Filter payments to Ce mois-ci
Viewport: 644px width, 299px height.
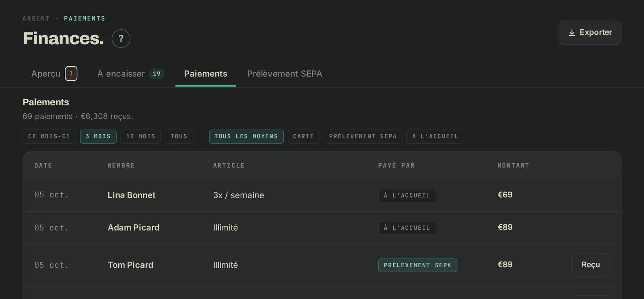coord(49,137)
